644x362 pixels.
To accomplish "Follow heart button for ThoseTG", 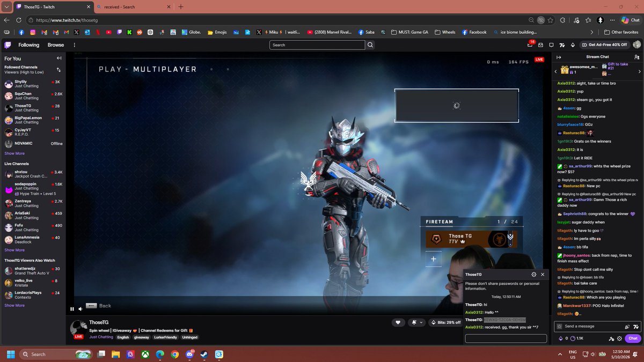I will (398, 322).
